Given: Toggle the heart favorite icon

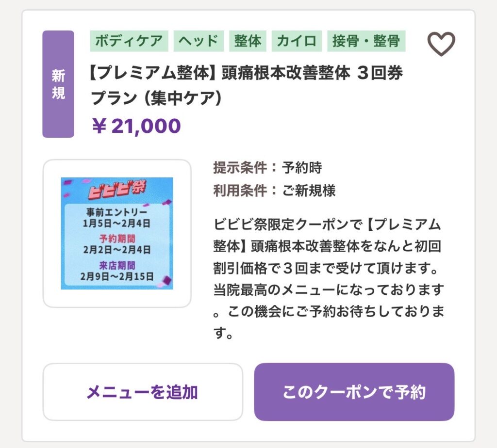Looking at the screenshot, I should pos(441,44).
